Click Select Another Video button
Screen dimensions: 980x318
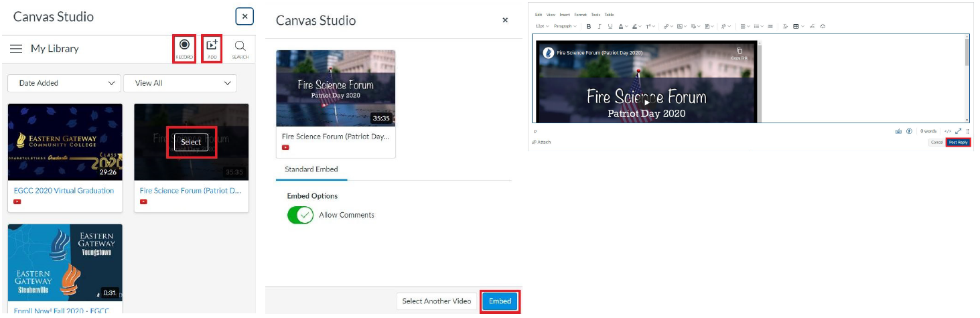click(x=437, y=301)
